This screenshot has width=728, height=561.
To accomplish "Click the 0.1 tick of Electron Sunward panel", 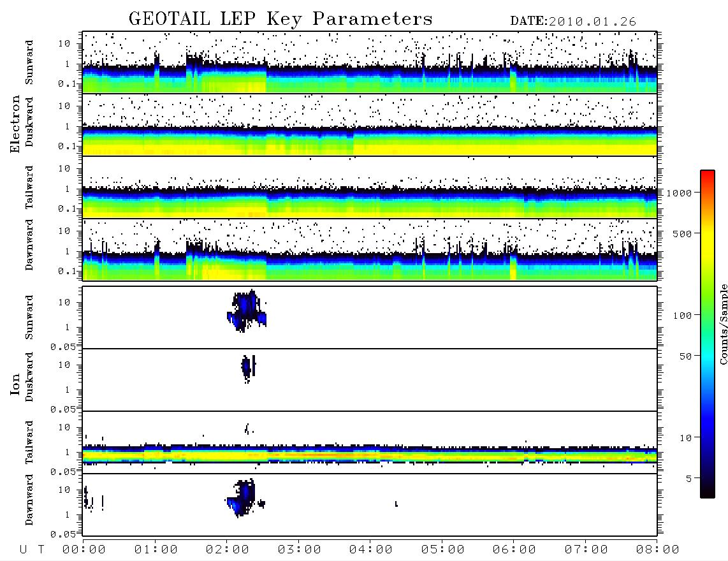I will click(x=67, y=84).
